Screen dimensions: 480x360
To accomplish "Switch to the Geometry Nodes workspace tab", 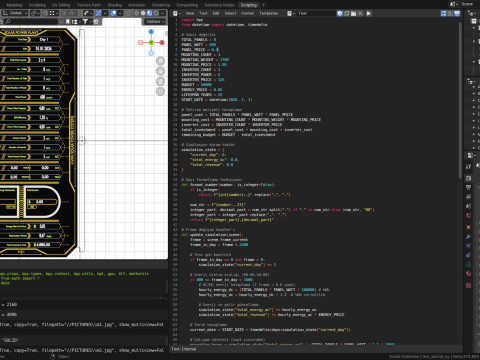I will pos(219,5).
